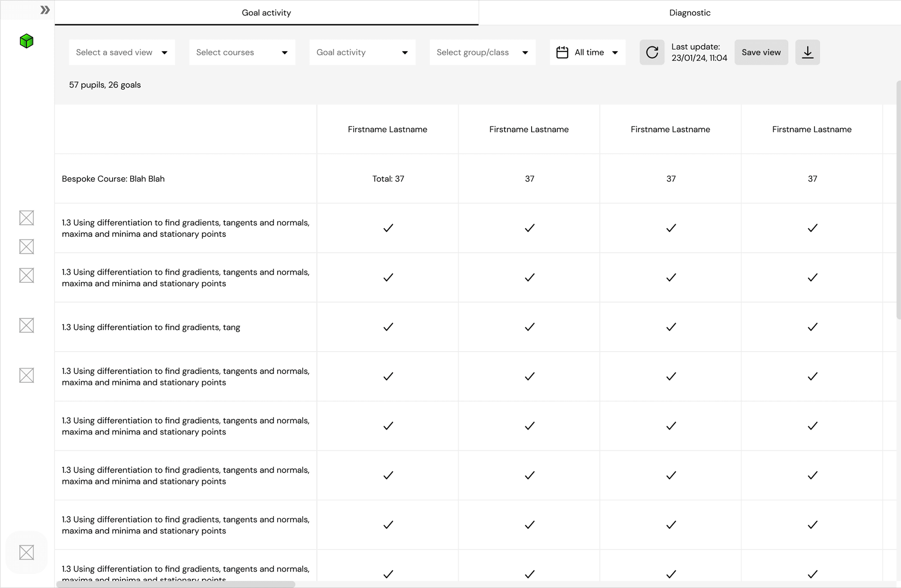This screenshot has height=588, width=901.
Task: Click the bottom sidebar placeholder icon
Action: click(x=27, y=552)
